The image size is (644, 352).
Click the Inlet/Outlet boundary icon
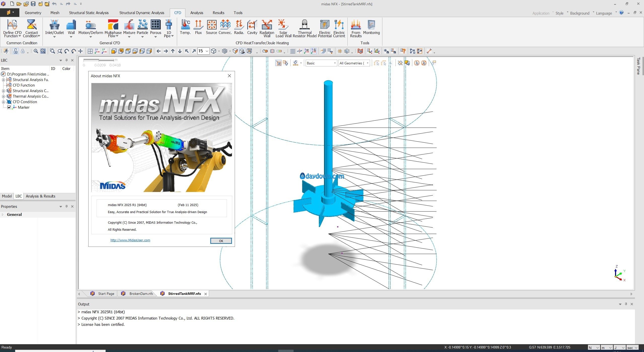point(54,27)
